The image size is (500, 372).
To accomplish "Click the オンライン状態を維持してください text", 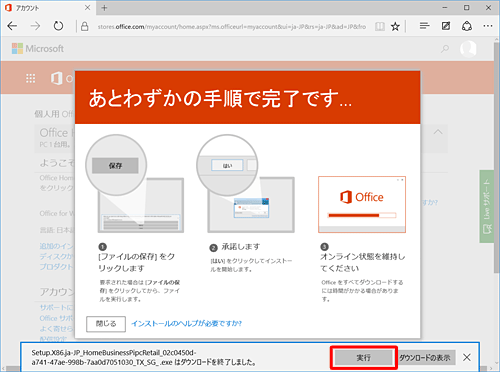I will coord(363,262).
